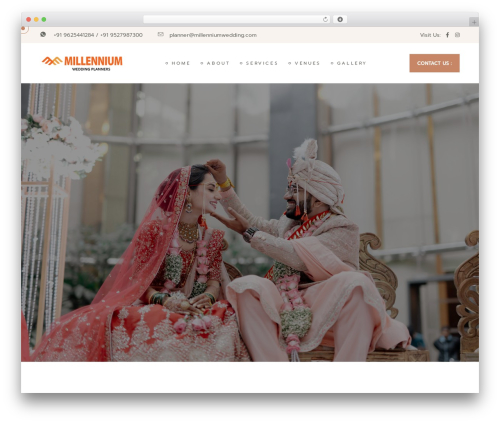Open the Instagram icon link
The width and height of the screenshot is (500, 423).
pyautogui.click(x=457, y=35)
